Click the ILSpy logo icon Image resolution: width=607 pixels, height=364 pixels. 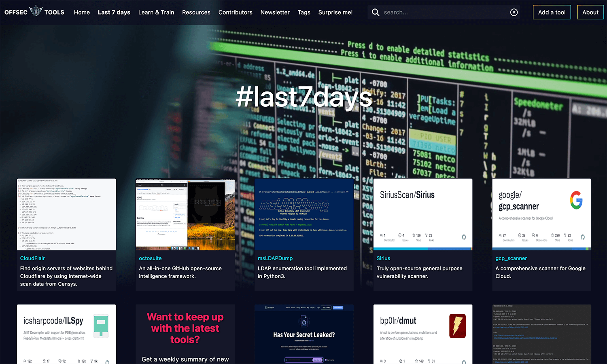(101, 326)
